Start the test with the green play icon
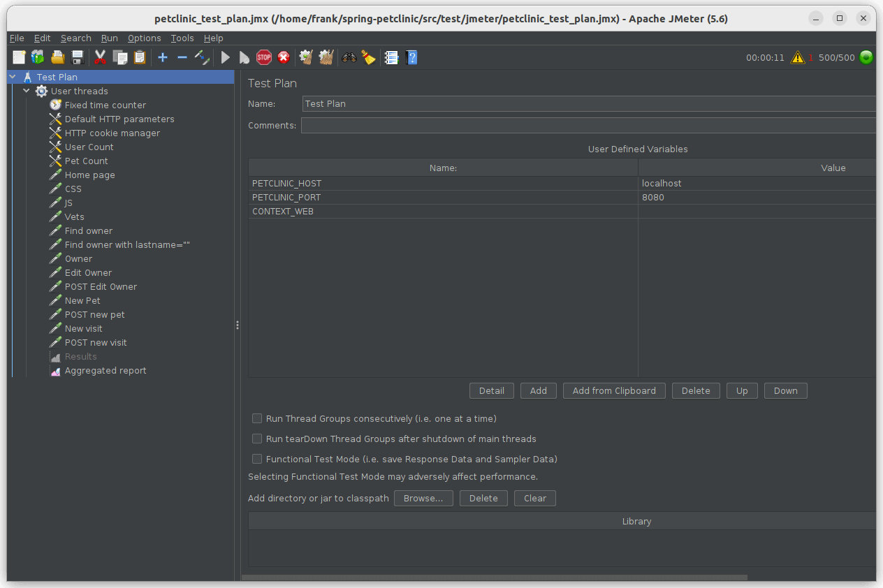883x588 pixels. pyautogui.click(x=225, y=57)
